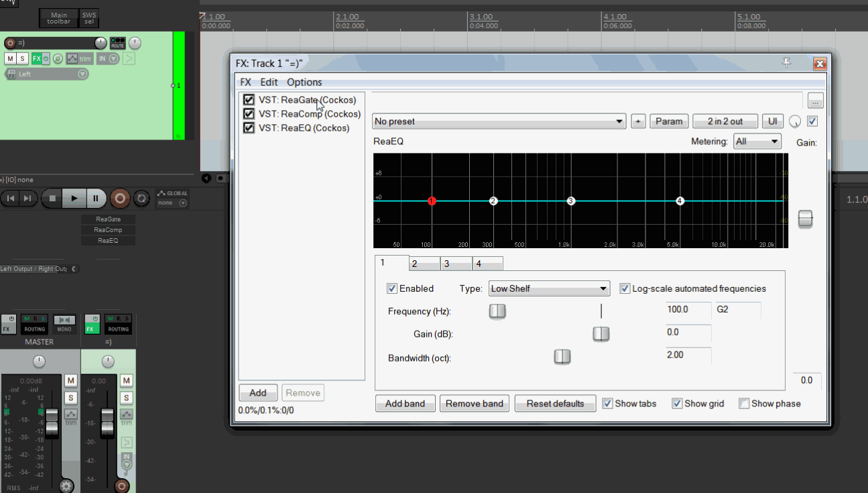Toggle the master MONO button
Screen dimensions: 868x493
click(x=64, y=325)
